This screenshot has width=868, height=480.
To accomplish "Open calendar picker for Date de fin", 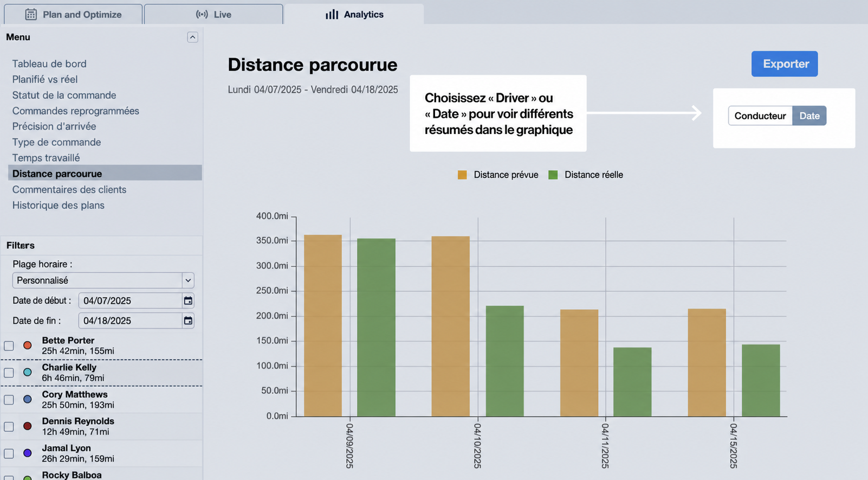I will point(188,321).
